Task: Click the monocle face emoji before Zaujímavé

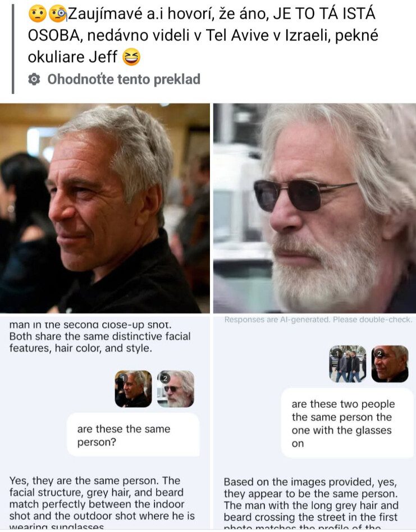Action: click(x=58, y=14)
